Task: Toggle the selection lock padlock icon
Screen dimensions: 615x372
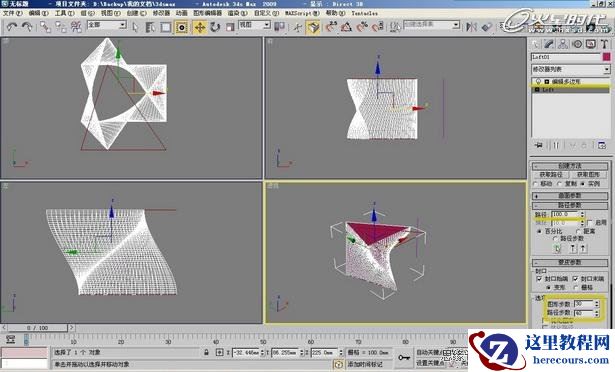Action: coord(206,352)
